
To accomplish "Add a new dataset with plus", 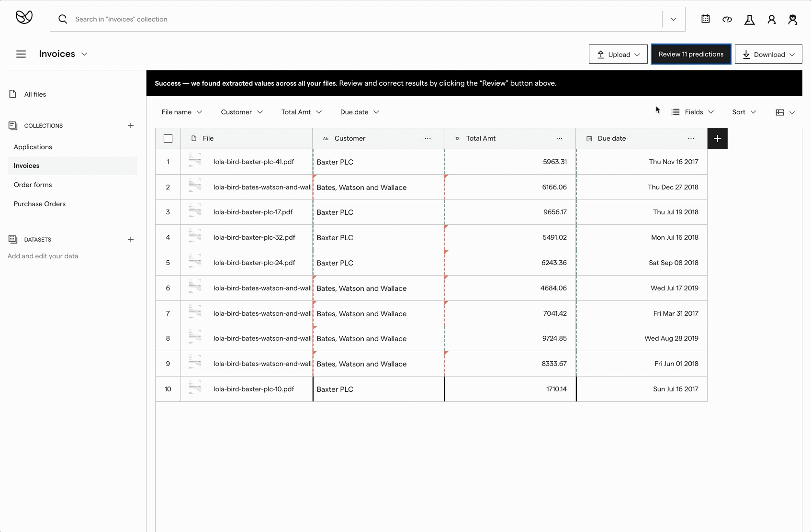I will point(131,239).
